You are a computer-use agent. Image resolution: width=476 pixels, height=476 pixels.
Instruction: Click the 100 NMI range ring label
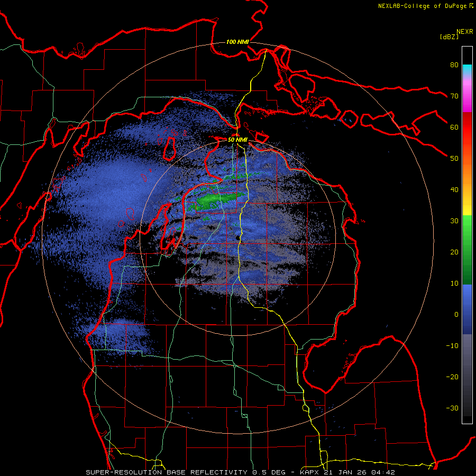pos(237,42)
